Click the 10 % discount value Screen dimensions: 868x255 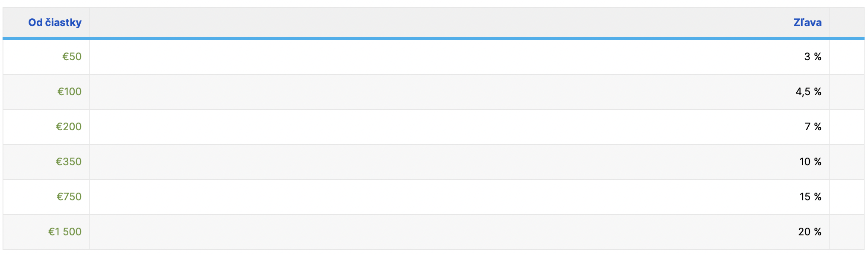pos(810,162)
